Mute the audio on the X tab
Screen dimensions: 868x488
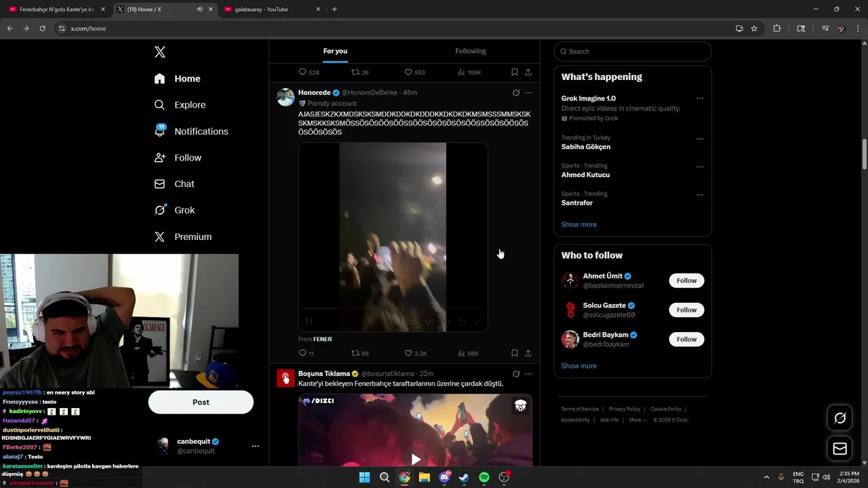point(199,9)
